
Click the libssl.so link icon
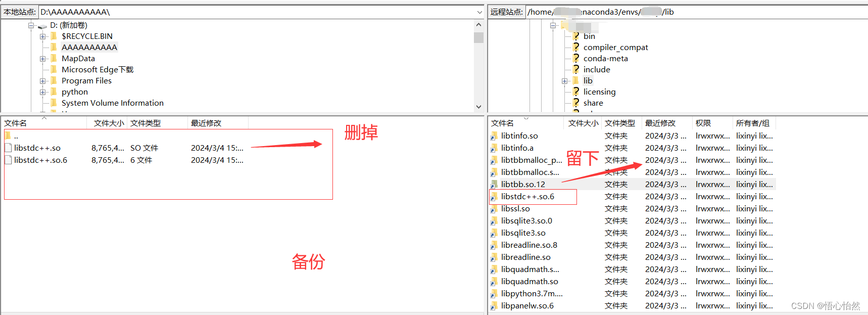click(494, 208)
